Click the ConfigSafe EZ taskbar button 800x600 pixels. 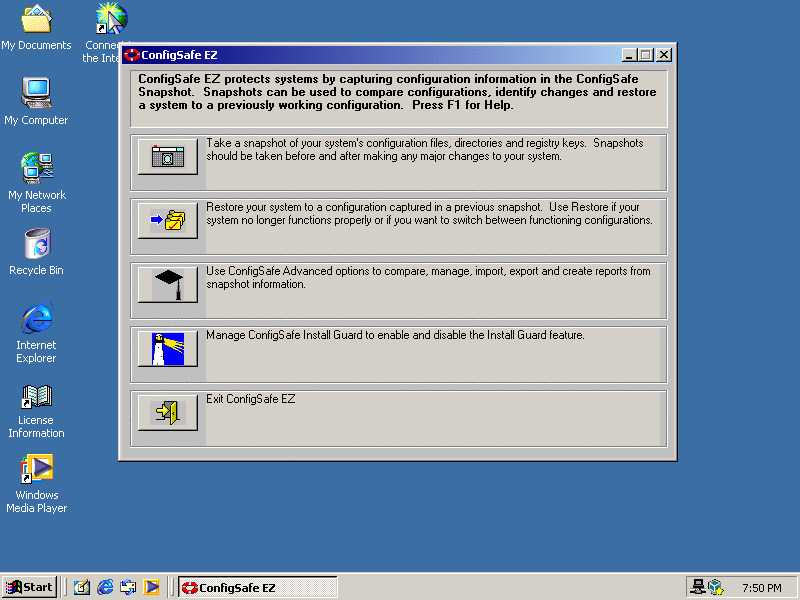258,587
